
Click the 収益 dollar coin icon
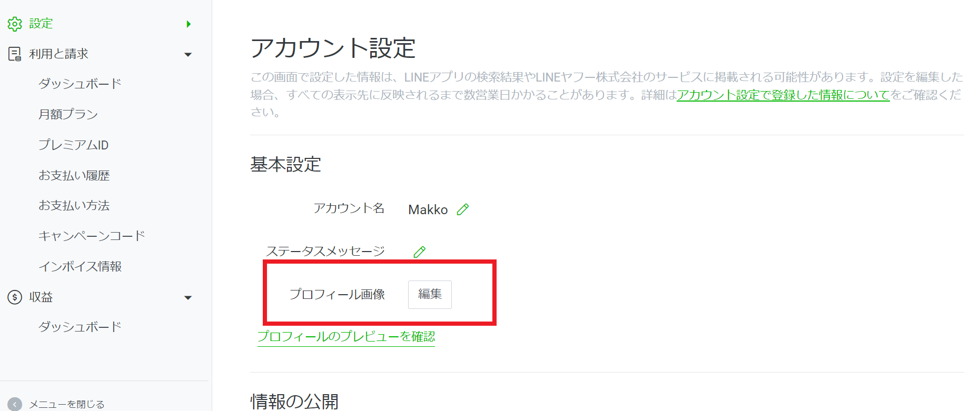click(x=15, y=297)
